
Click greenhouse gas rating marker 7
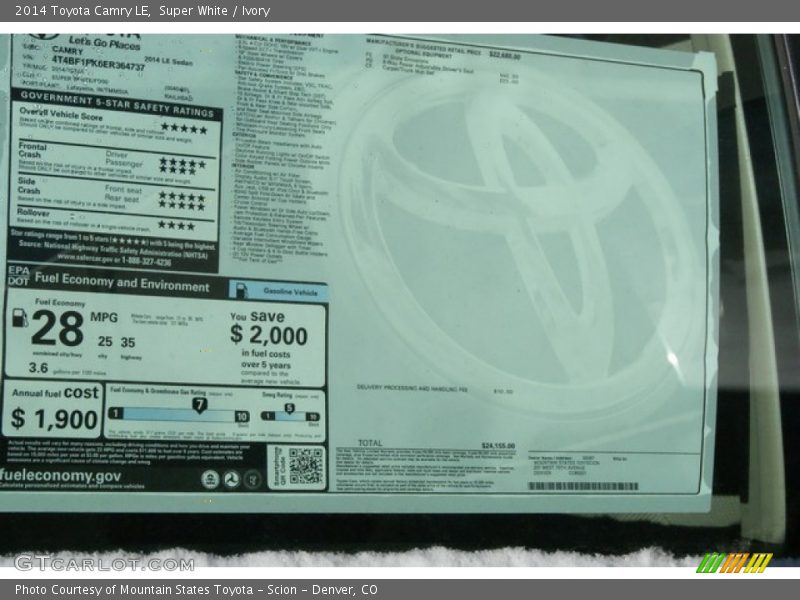click(x=199, y=406)
